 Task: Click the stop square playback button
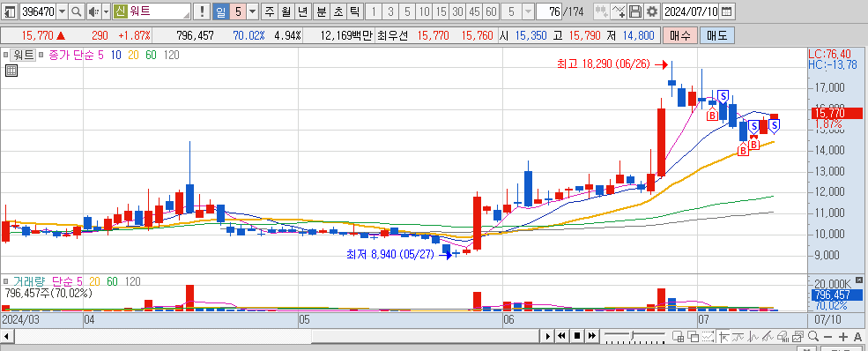tap(577, 336)
